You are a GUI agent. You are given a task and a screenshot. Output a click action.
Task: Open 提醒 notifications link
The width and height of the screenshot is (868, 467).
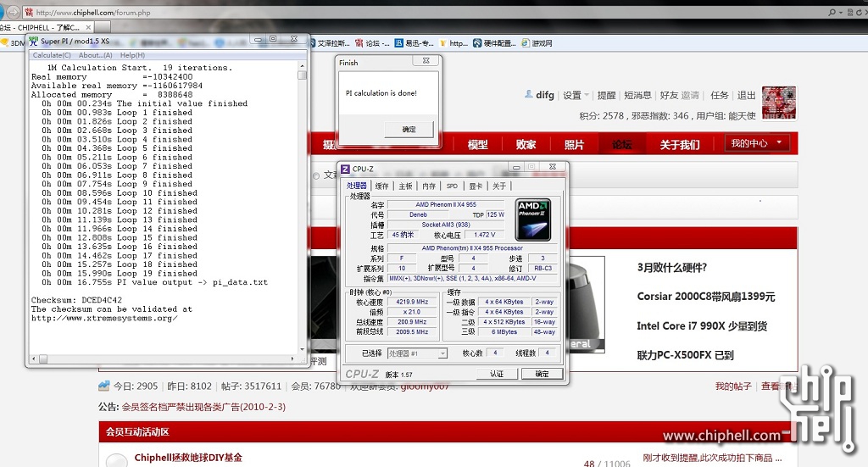(606, 95)
